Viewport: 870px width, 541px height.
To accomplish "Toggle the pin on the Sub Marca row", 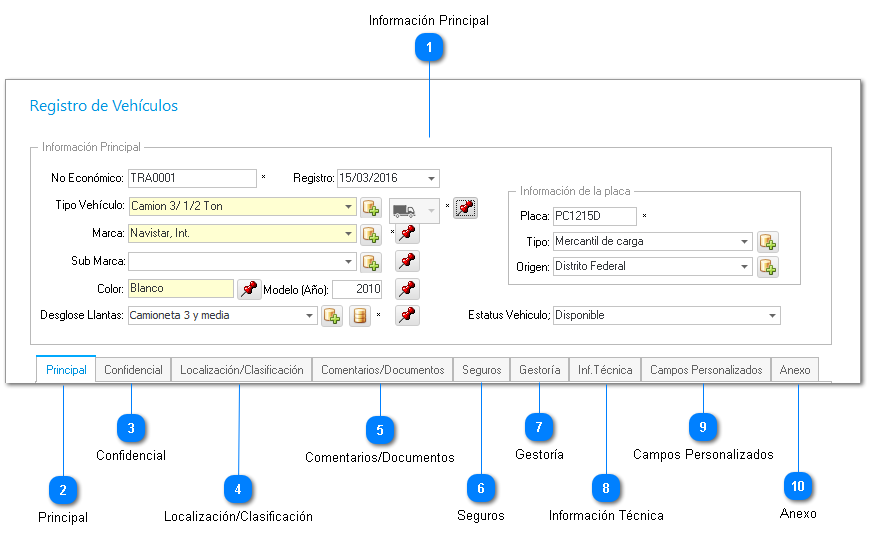I will (407, 262).
